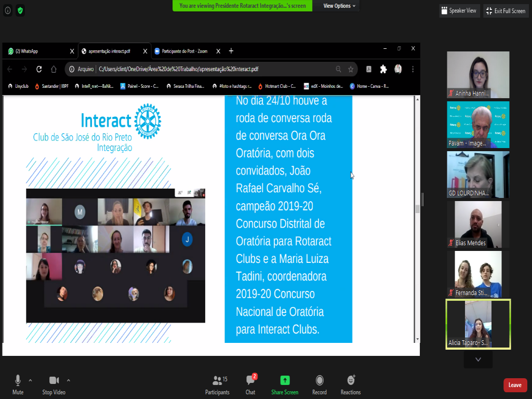The width and height of the screenshot is (532, 399).
Task: Start recording with the Record button
Action: (320, 384)
